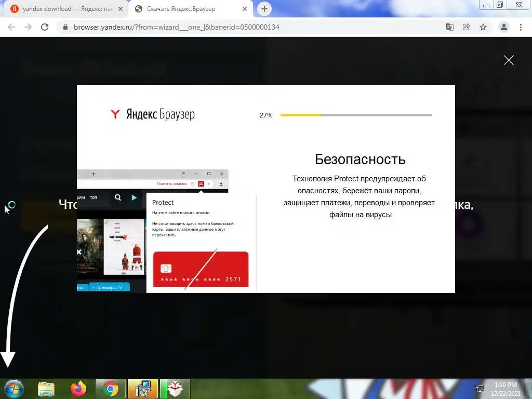The image size is (532, 399).
Task: Launch Firefox from taskbar
Action: pyautogui.click(x=78, y=389)
